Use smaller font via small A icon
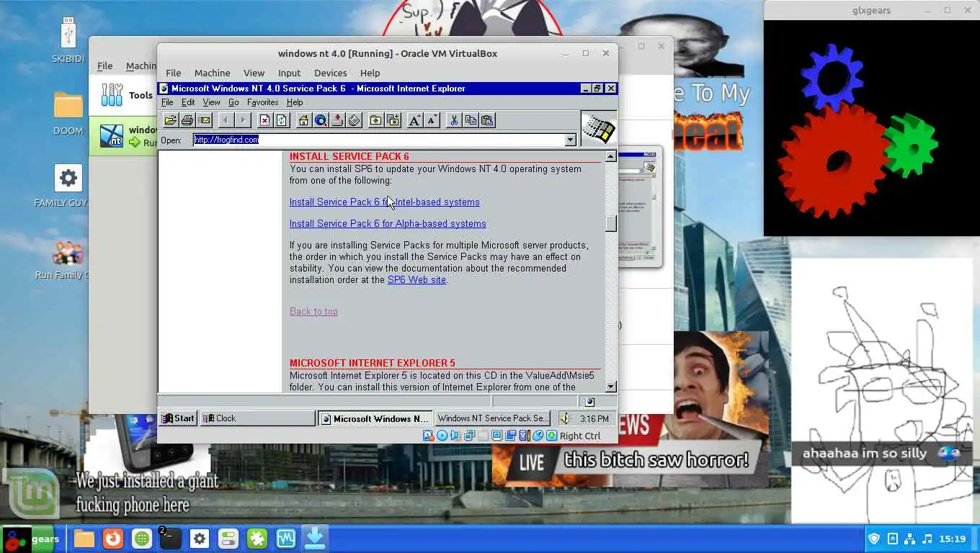This screenshot has width=980, height=553. click(x=432, y=120)
